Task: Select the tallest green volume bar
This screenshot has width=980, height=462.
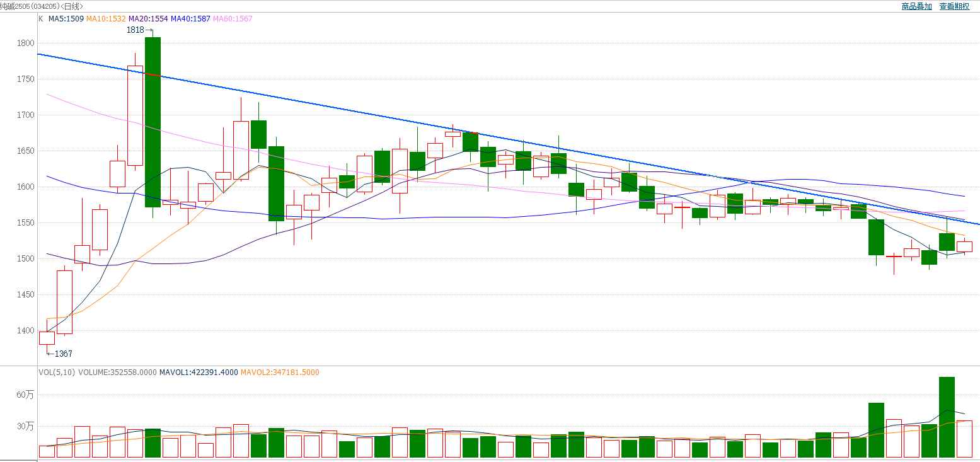Action: click(947, 417)
